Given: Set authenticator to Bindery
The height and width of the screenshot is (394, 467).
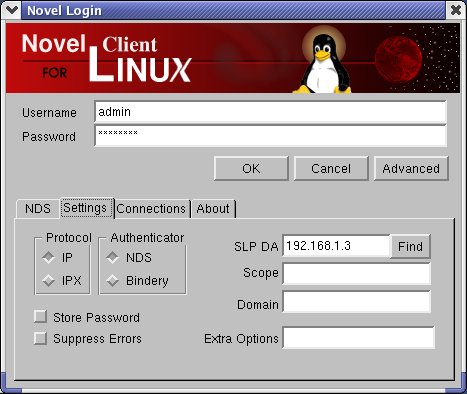Looking at the screenshot, I should [113, 281].
